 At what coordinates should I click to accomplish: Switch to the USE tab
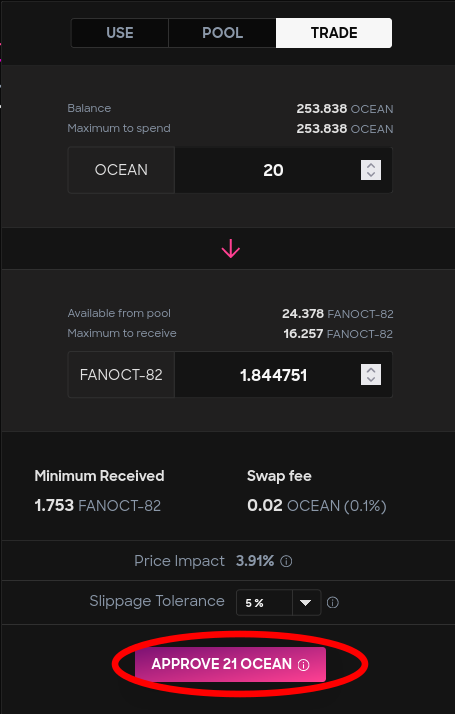pos(120,33)
